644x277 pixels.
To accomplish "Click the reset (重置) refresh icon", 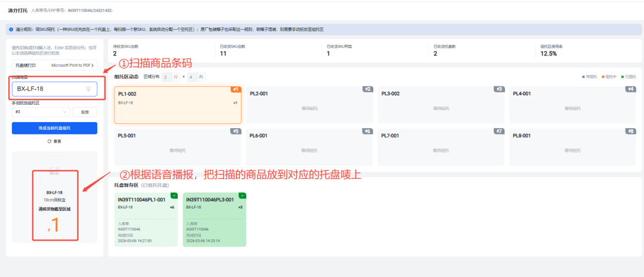I will (x=49, y=141).
